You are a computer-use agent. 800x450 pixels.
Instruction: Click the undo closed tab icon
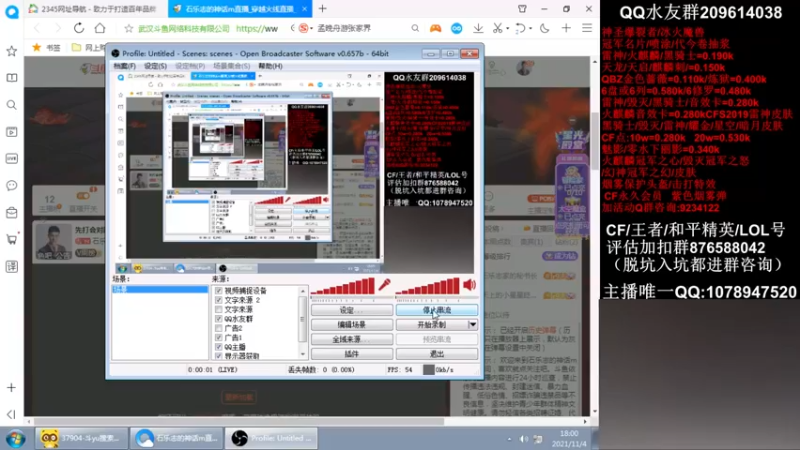point(520,28)
